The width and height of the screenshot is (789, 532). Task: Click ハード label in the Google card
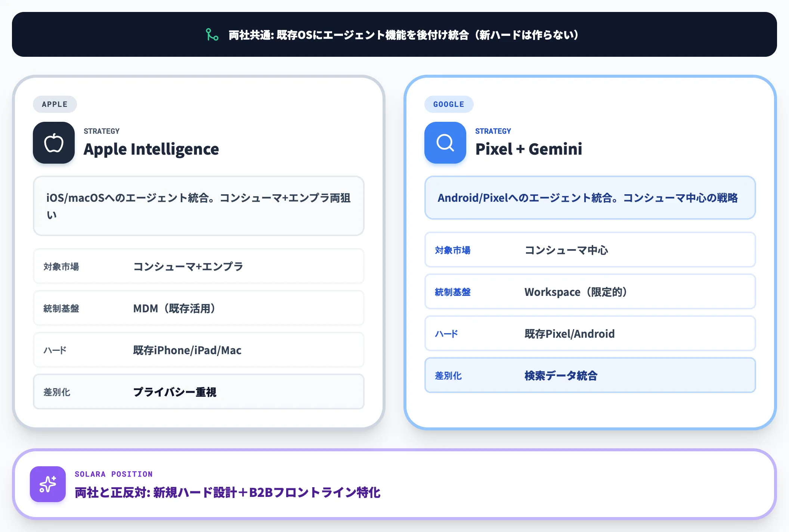coord(446,334)
